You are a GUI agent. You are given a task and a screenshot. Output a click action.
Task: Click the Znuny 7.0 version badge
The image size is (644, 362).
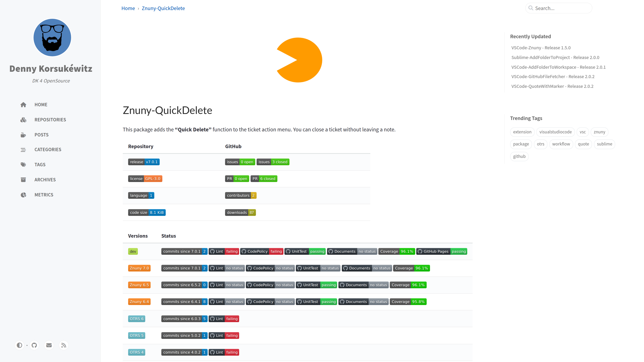[x=139, y=268]
